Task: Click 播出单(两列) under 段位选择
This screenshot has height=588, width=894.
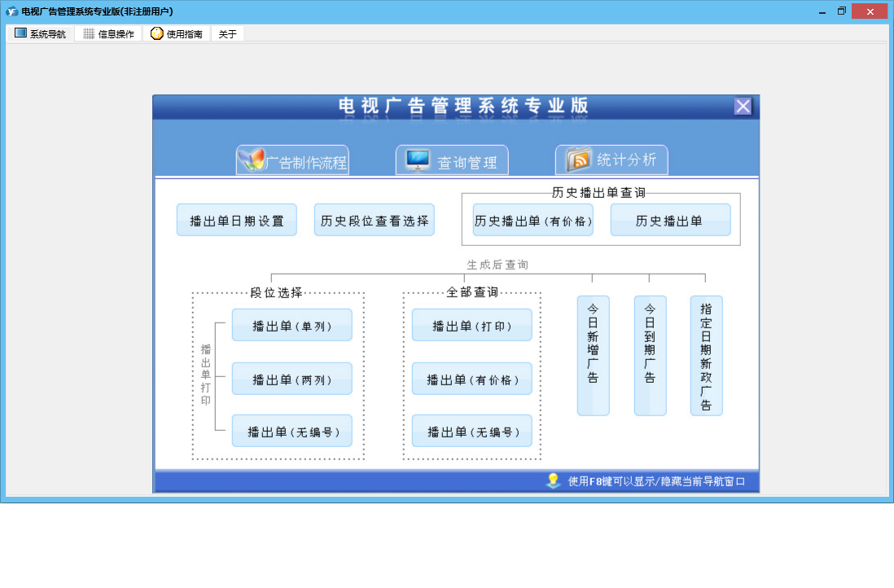Action: tap(292, 379)
